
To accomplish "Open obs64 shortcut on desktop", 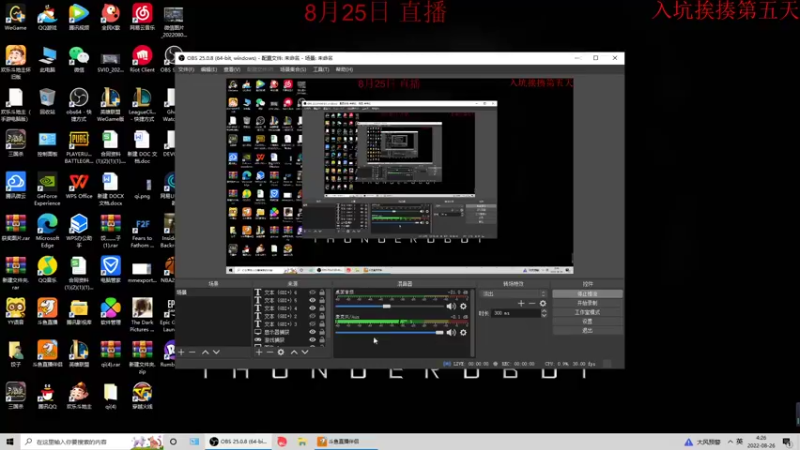I will pos(79,105).
